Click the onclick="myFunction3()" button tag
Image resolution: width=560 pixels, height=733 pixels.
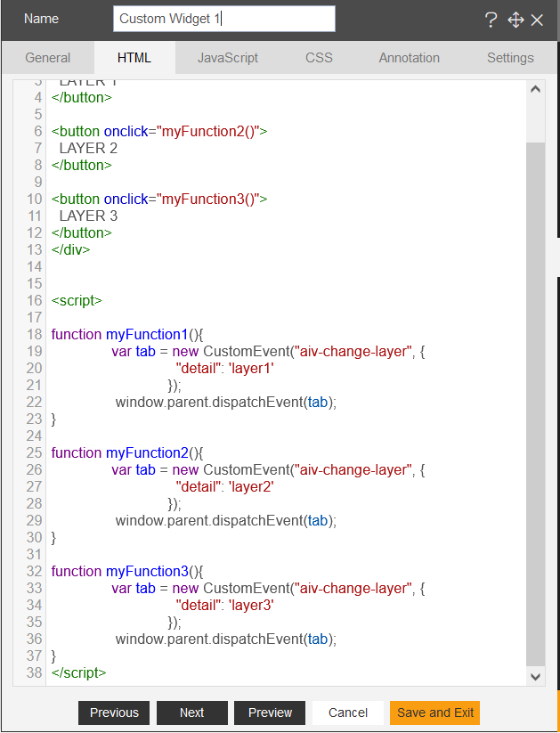pyautogui.click(x=159, y=200)
